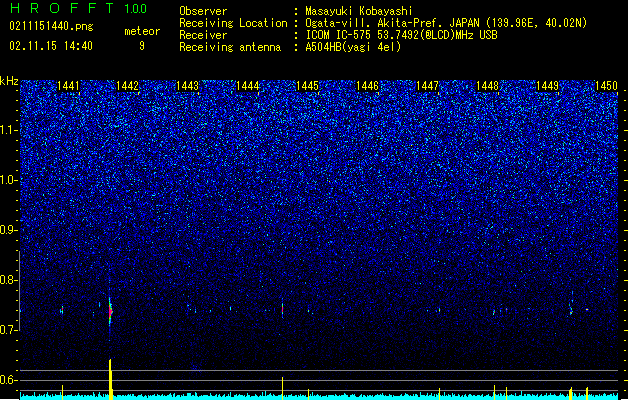Click the meteor count value 9
Image resolution: width=629 pixels, height=400 pixels.
pos(142,46)
